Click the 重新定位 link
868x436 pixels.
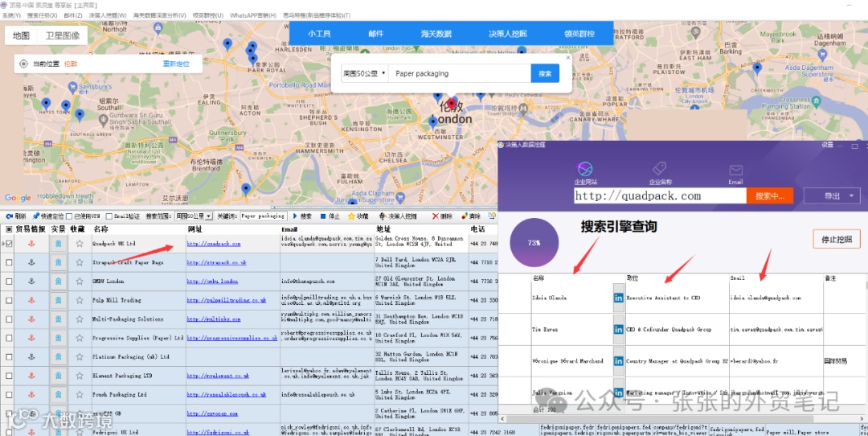coord(176,64)
